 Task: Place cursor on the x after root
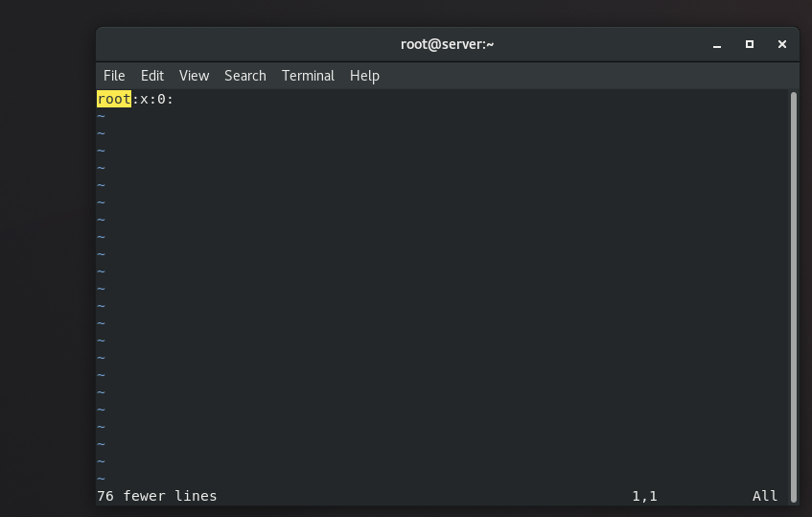[x=145, y=99]
